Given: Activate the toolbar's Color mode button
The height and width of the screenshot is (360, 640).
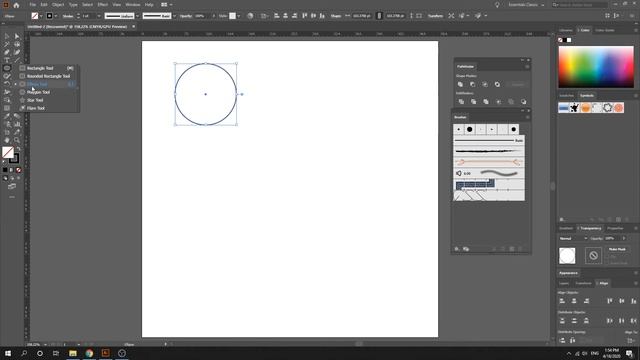Looking at the screenshot, I should [x=5, y=170].
